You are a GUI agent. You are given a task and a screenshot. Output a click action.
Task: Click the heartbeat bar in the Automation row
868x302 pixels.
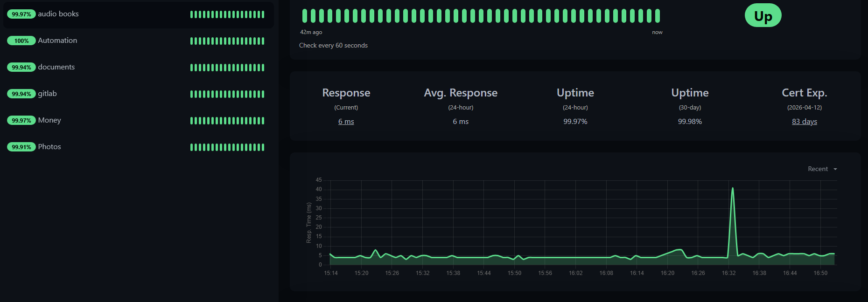point(227,41)
